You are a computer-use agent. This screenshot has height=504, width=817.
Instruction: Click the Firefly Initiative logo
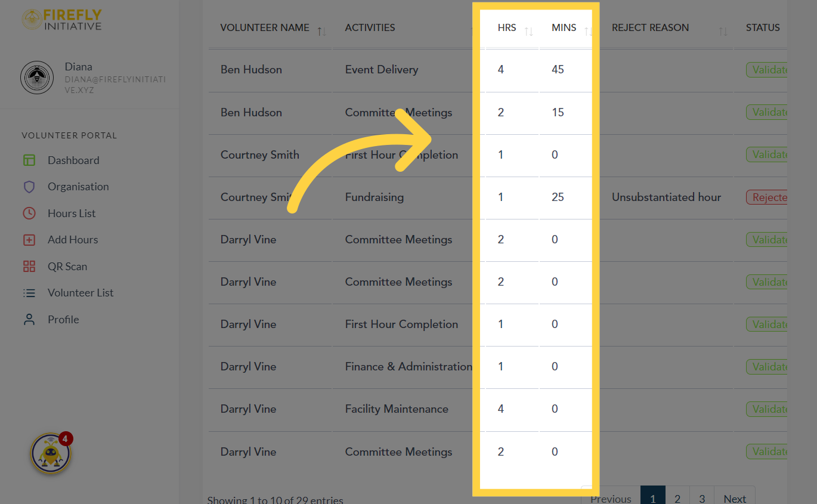click(62, 19)
